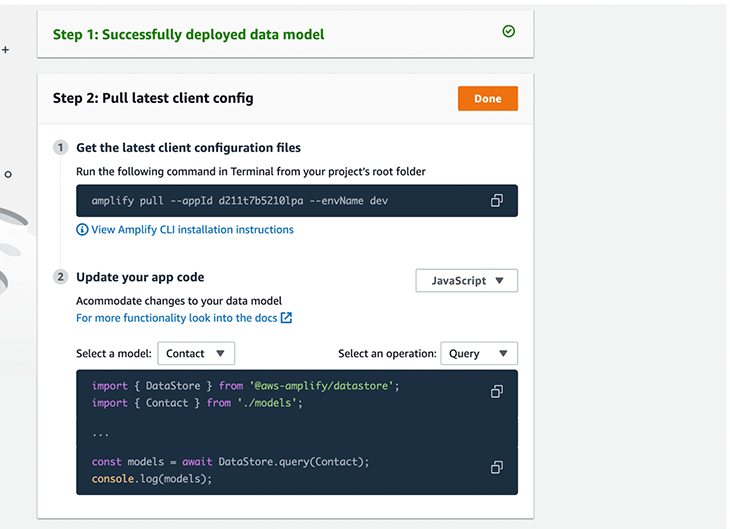
Task: Open View Amplify CLI installation instructions
Action: (x=192, y=230)
